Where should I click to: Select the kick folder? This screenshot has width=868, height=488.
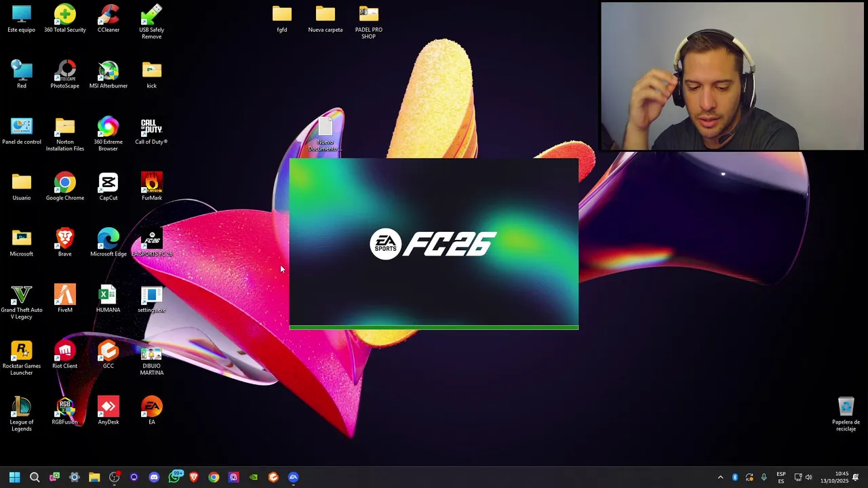coord(152,75)
